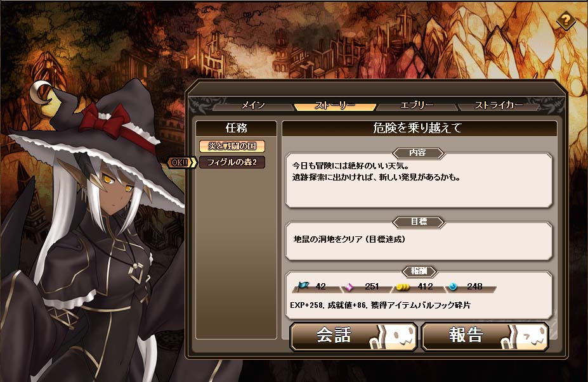Open the エブリー tab
588x382 pixels.
(x=417, y=105)
